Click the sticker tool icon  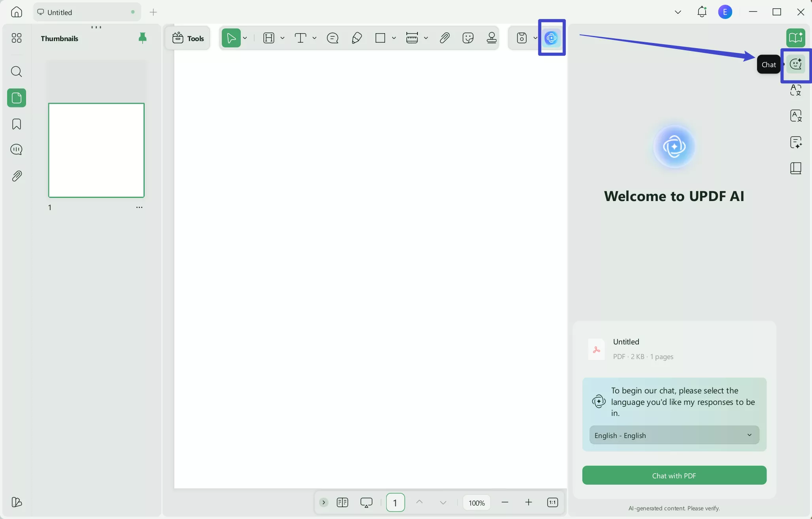468,38
